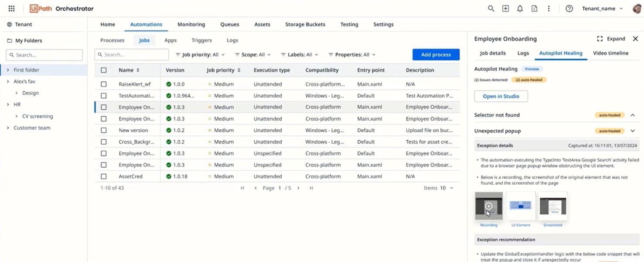
Task: Check the New version row checkbox
Action: [103, 130]
